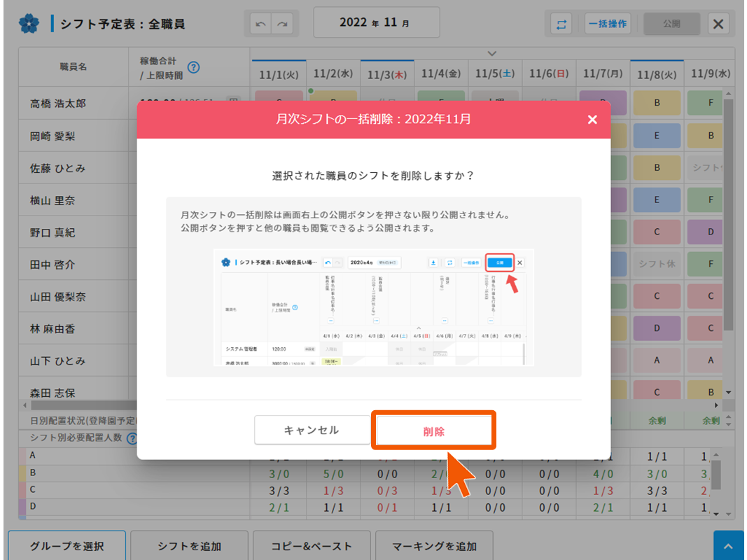Close the shift schedule with X icon
Image resolution: width=747 pixels, height=560 pixels.
click(x=718, y=24)
